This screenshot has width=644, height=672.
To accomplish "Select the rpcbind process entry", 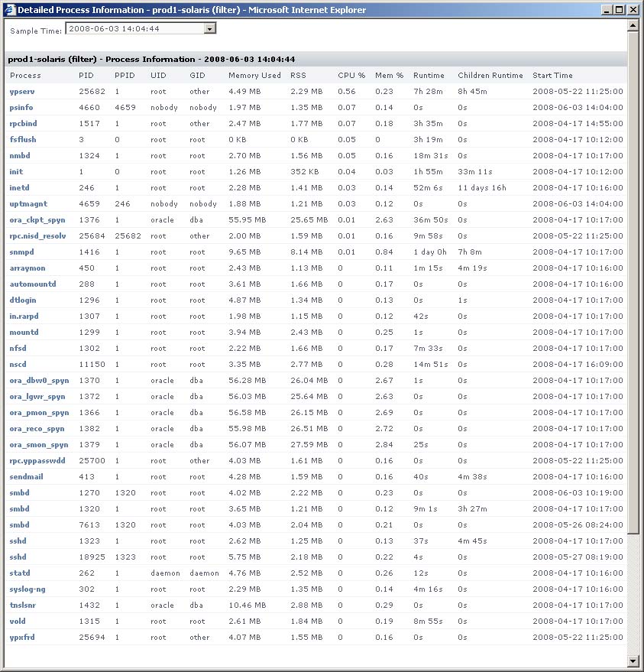I will coord(23,123).
